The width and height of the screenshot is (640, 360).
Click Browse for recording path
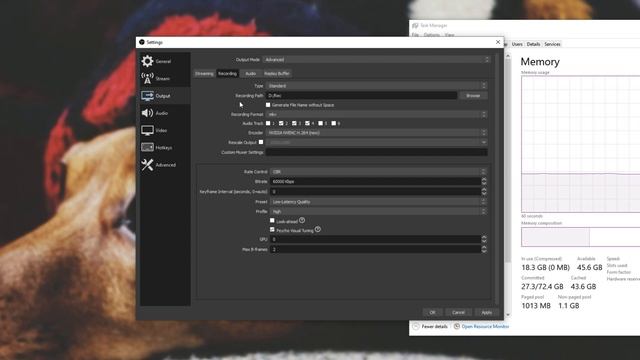coord(473,96)
